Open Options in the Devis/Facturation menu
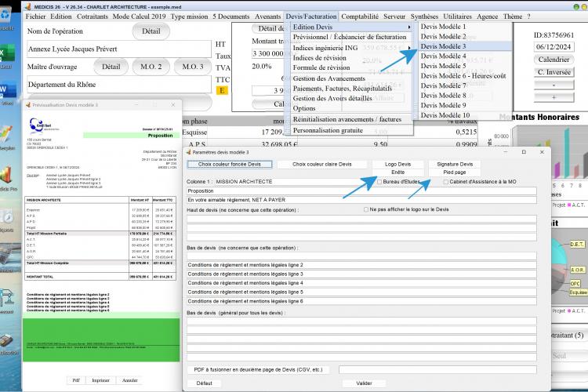Image resolution: width=588 pixels, height=392 pixels. [304, 108]
